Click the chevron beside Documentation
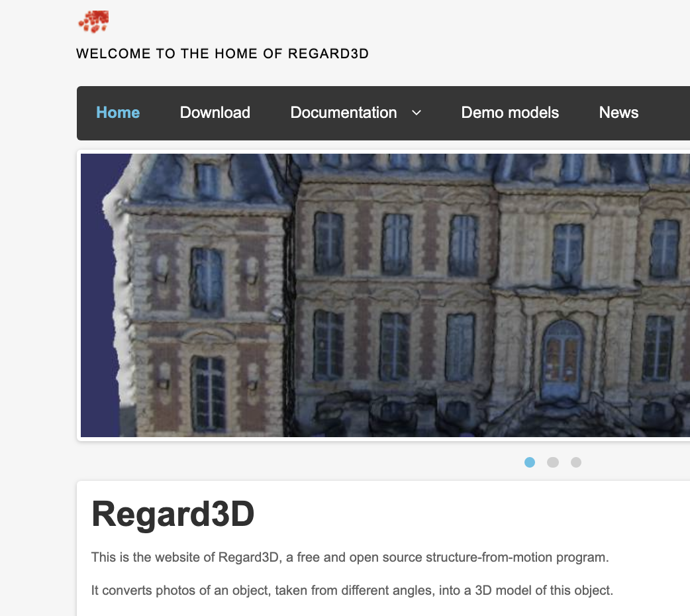Viewport: 690px width, 616px height. point(417,113)
